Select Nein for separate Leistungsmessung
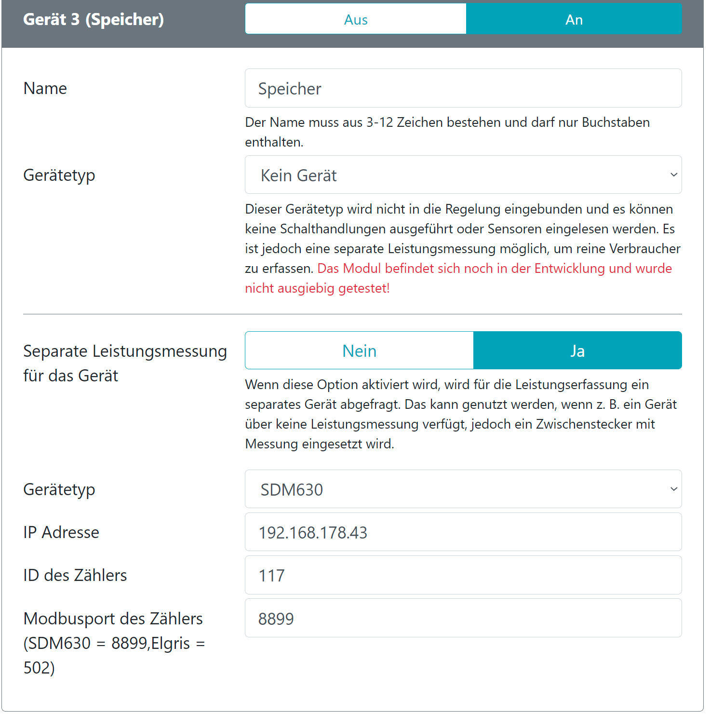Viewport: 710px width, 728px height. pyautogui.click(x=360, y=351)
